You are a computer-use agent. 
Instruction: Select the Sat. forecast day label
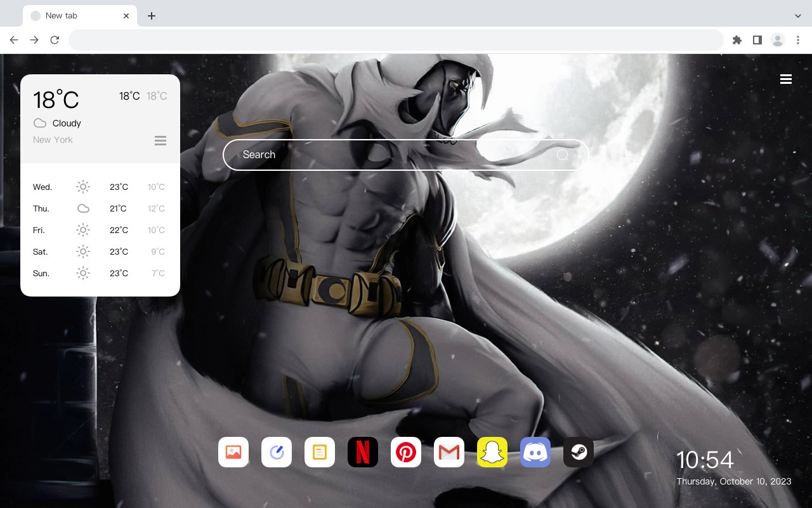point(41,251)
